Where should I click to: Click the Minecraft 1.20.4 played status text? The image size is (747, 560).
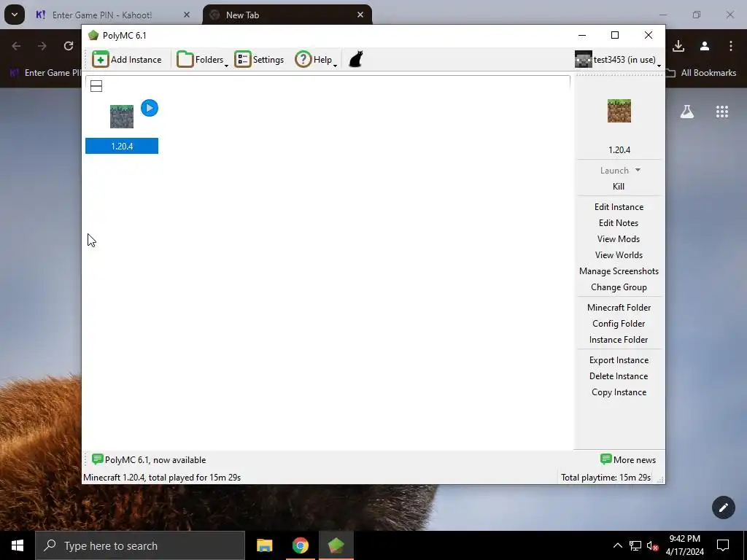(162, 478)
